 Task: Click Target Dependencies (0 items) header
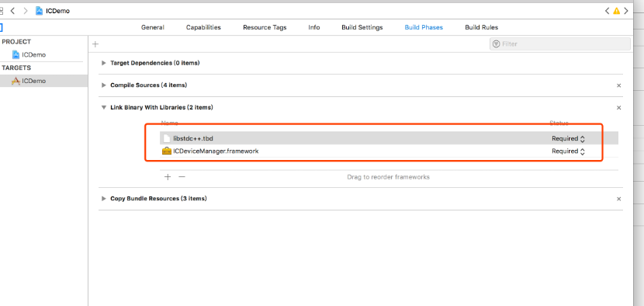[x=155, y=63]
